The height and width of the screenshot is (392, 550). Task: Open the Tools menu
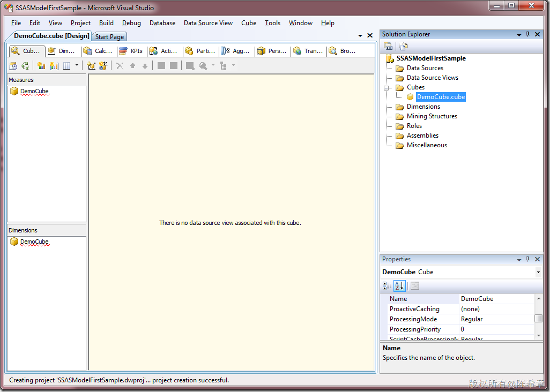click(272, 23)
